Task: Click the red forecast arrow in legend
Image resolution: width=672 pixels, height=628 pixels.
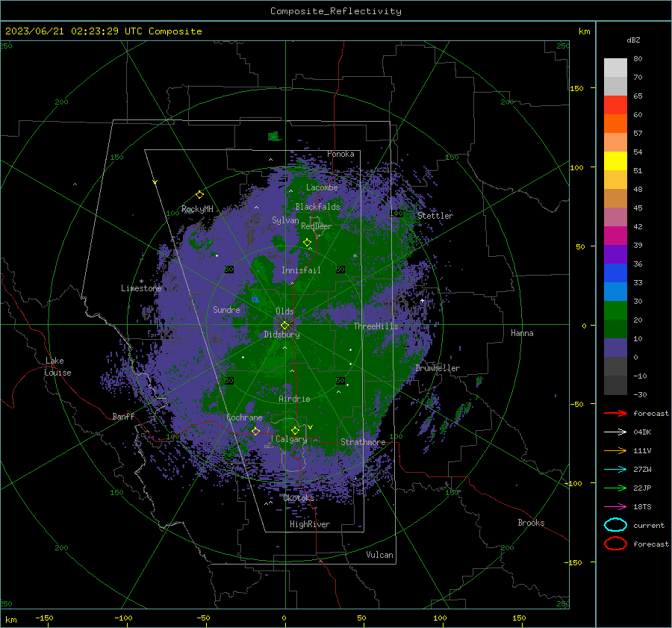Action: pyautogui.click(x=615, y=413)
